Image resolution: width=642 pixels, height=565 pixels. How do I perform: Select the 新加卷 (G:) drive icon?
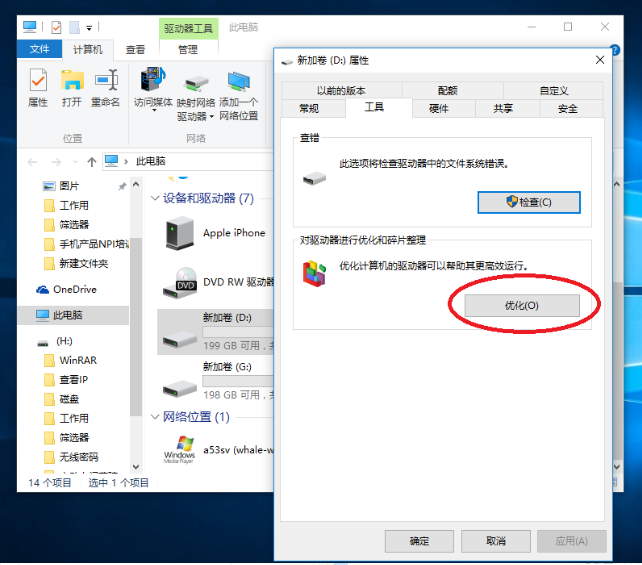tap(180, 388)
